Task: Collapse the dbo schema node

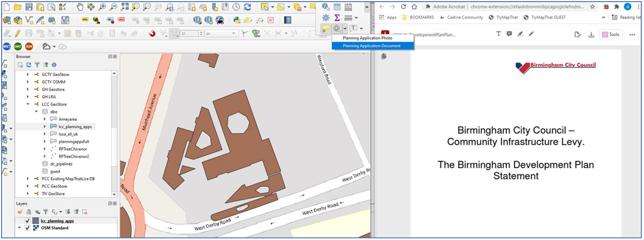Action: point(36,112)
